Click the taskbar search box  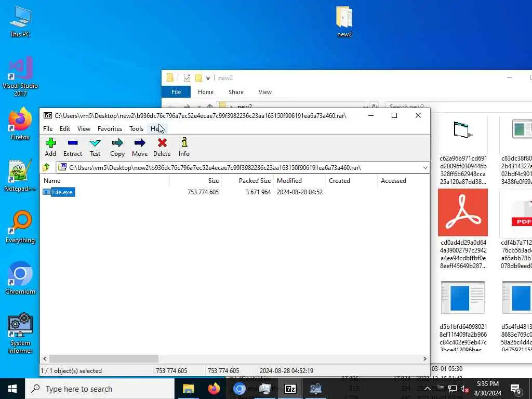[100, 389]
